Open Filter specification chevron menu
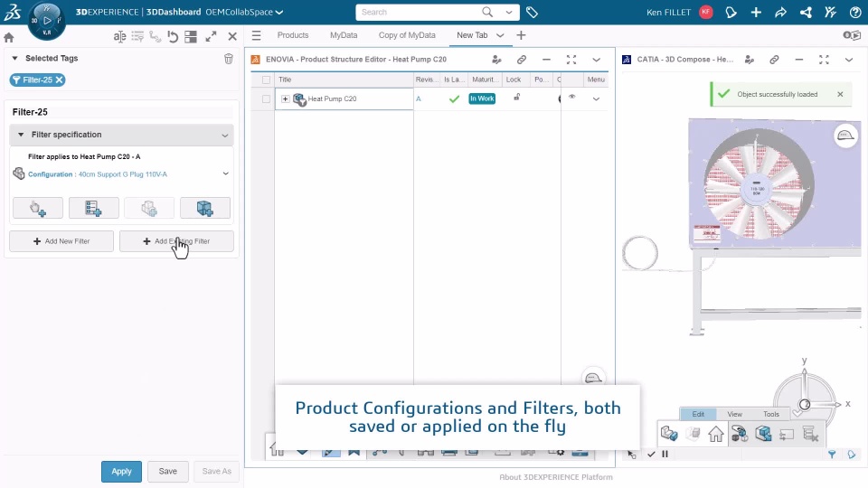Image resolution: width=868 pixels, height=488 pixels. 225,135
